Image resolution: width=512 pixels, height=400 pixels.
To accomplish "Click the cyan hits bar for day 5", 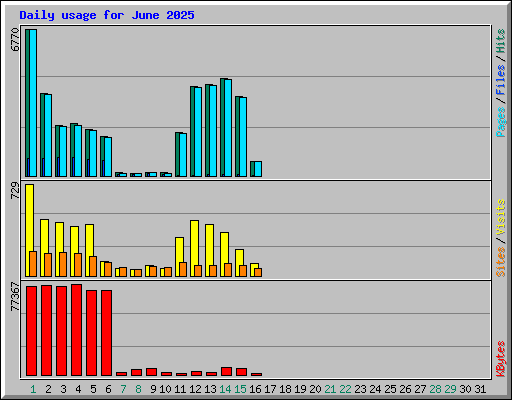I will pyautogui.click(x=93, y=153).
